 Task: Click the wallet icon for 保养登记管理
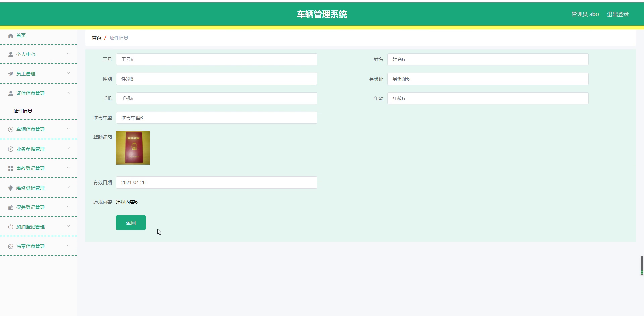pos(11,207)
